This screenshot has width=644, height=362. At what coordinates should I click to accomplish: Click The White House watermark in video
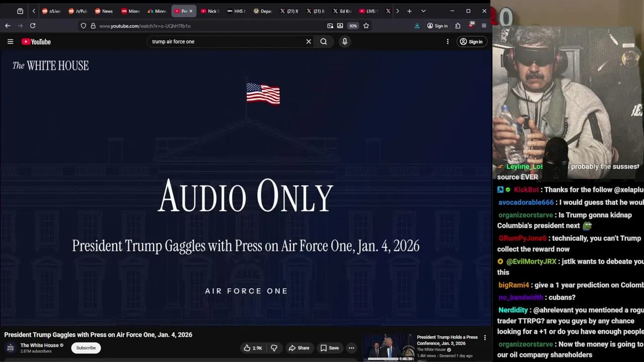pos(50,66)
